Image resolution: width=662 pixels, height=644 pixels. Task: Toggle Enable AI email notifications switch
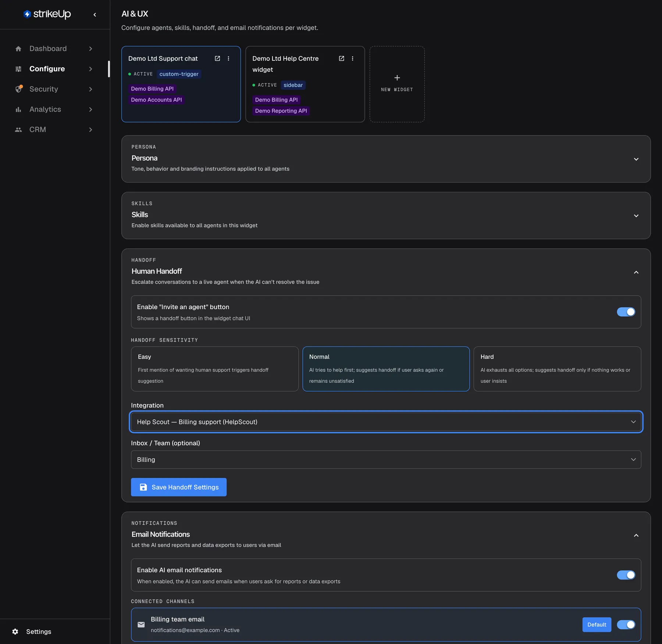pos(626,575)
